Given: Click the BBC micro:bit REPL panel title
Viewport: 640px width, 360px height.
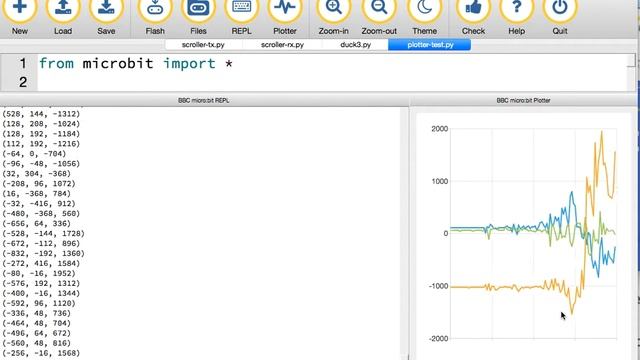Looking at the screenshot, I should coord(204,100).
